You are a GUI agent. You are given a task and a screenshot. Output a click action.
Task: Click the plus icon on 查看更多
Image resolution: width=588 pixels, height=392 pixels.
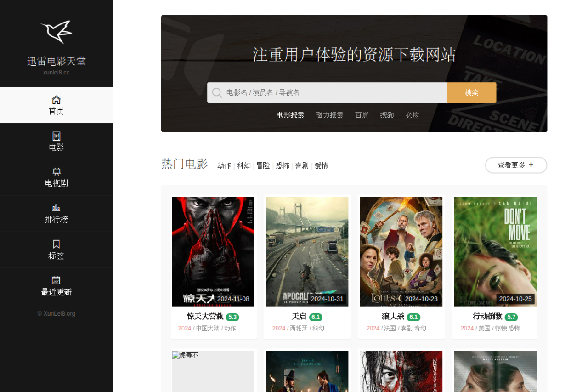[531, 165]
